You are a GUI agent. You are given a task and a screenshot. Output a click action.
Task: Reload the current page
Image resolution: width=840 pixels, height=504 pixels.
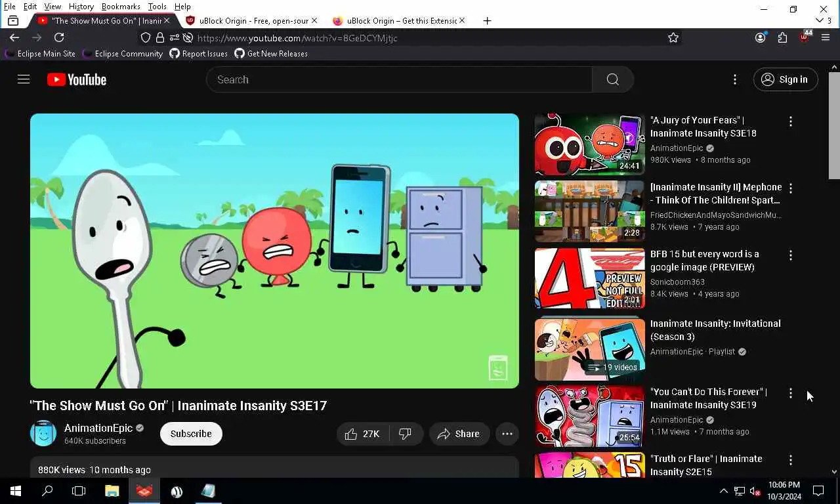coord(59,38)
